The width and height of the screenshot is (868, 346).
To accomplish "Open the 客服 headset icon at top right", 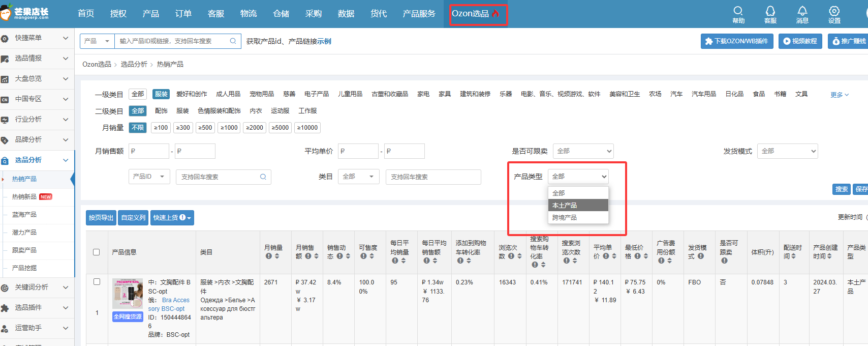I will coord(770,11).
